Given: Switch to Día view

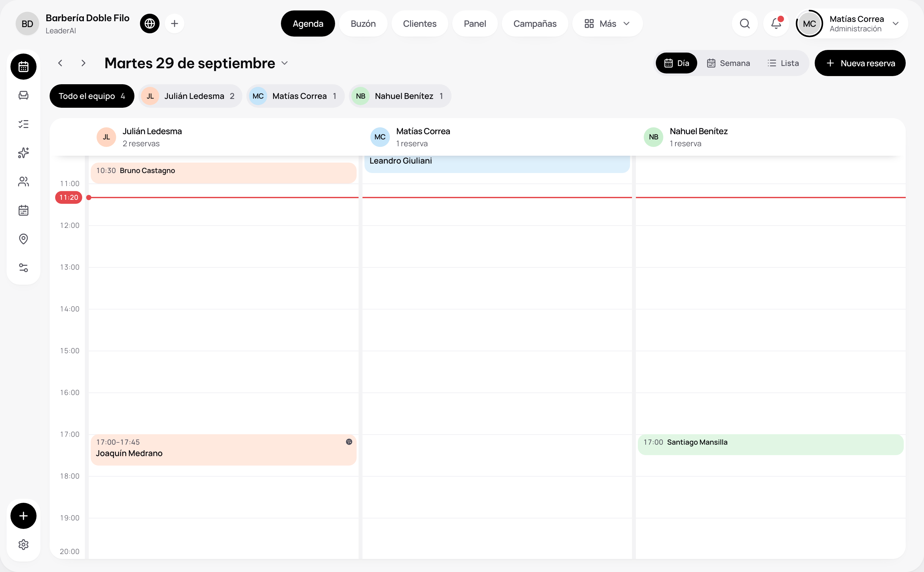Looking at the screenshot, I should pos(676,63).
